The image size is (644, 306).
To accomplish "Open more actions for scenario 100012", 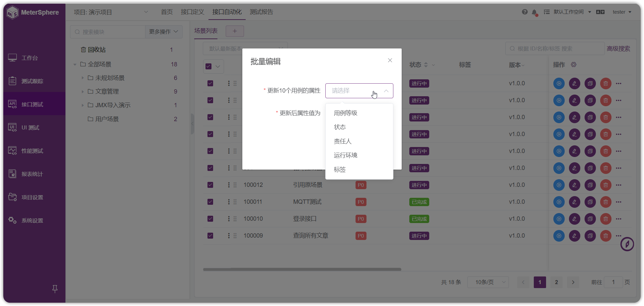I will pyautogui.click(x=618, y=185).
